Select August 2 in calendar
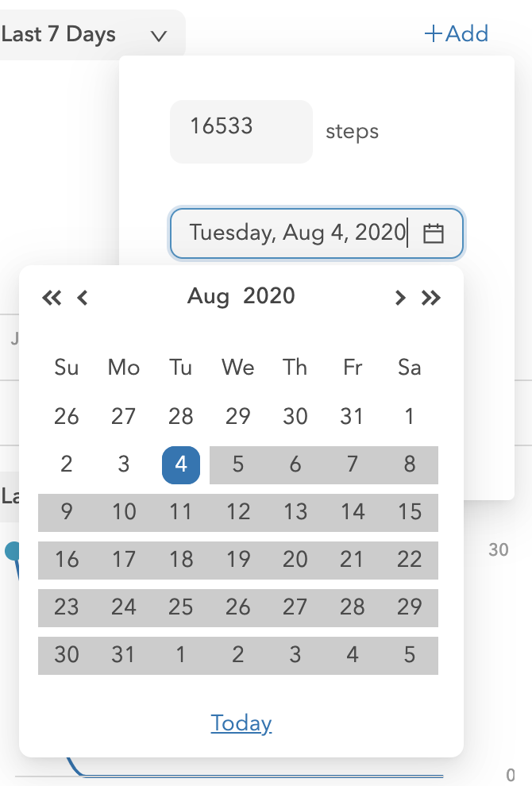The width and height of the screenshot is (532, 786). 67,464
